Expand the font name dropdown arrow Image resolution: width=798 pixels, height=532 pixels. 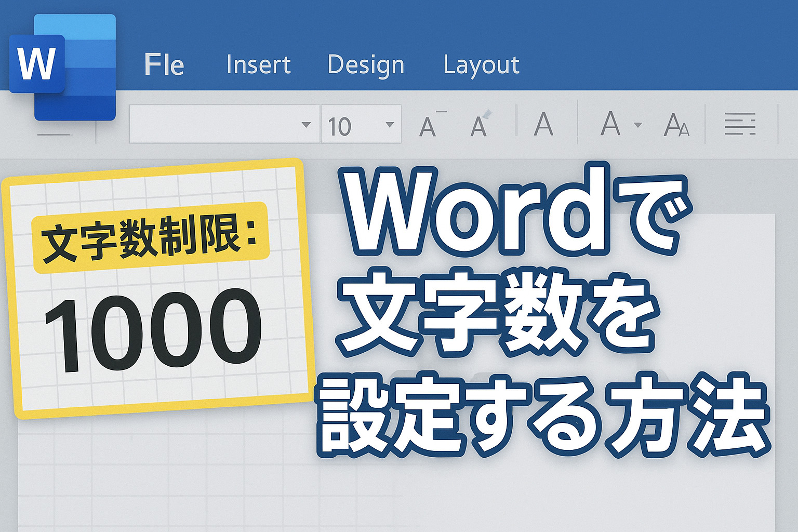click(306, 125)
